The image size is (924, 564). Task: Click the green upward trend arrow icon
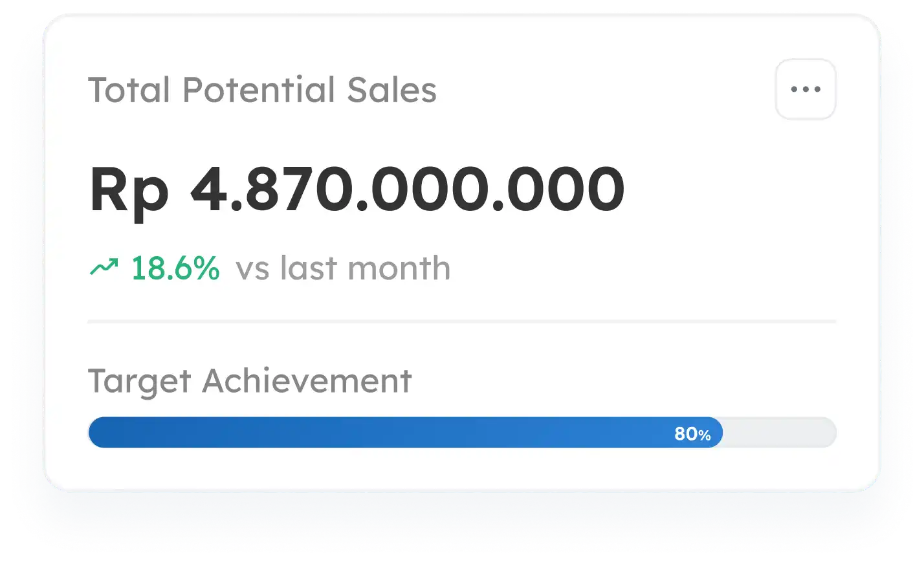point(104,267)
